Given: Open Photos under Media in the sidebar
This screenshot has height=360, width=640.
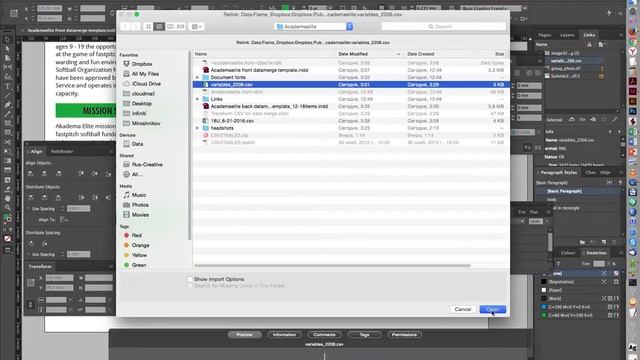Looking at the screenshot, I should 140,205.
